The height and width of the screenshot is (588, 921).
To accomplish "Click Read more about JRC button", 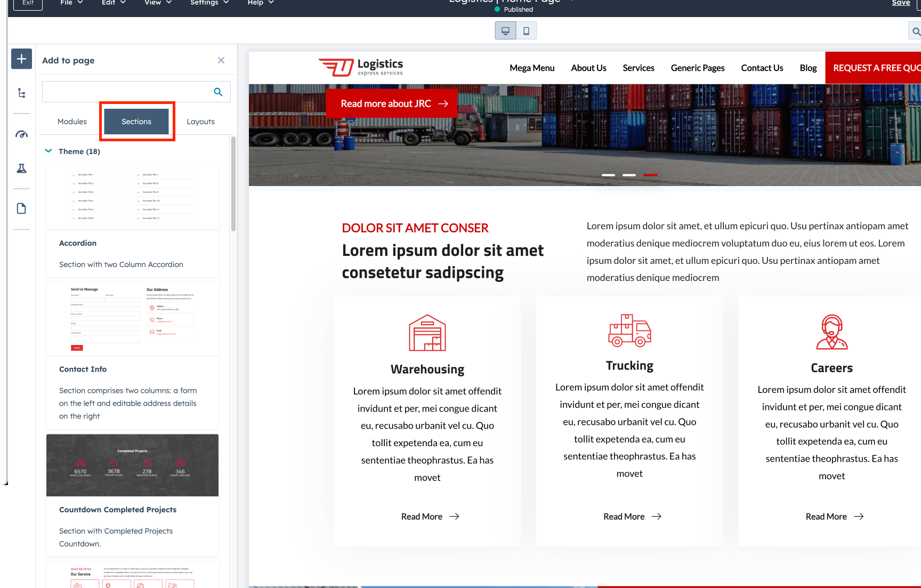I will pos(394,103).
